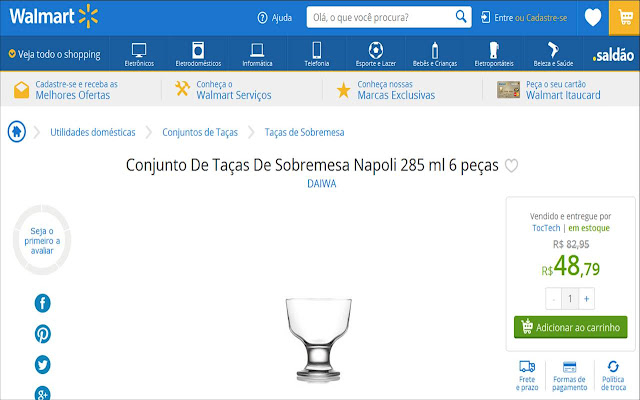Share on Facebook icon

[42, 303]
